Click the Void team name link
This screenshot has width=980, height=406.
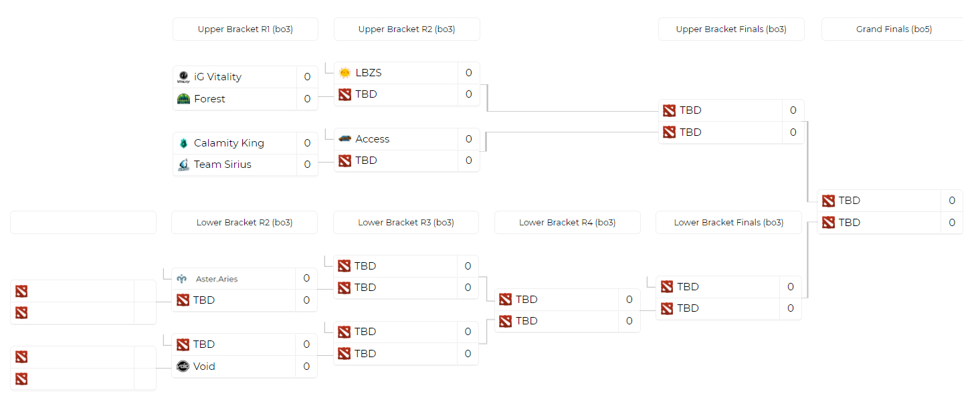click(204, 367)
